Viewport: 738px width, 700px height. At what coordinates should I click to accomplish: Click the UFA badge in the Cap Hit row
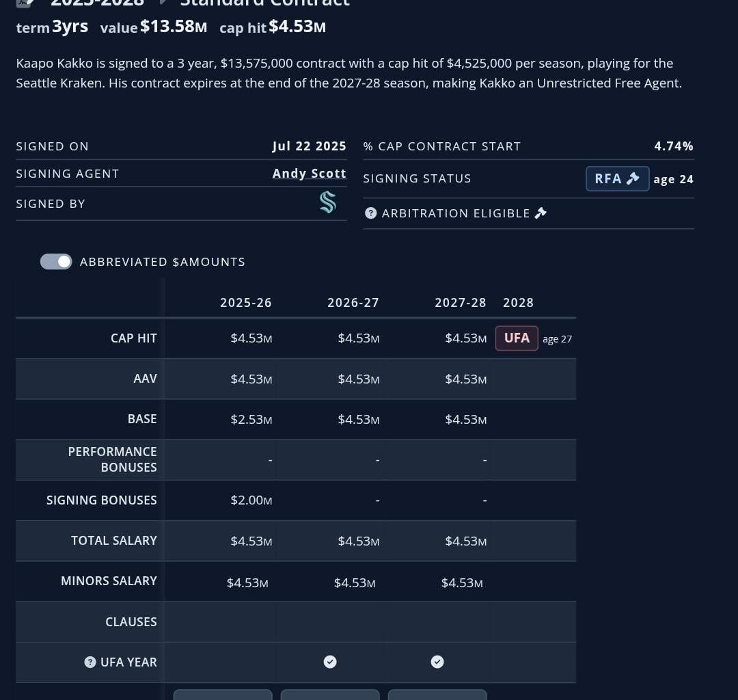(x=517, y=338)
